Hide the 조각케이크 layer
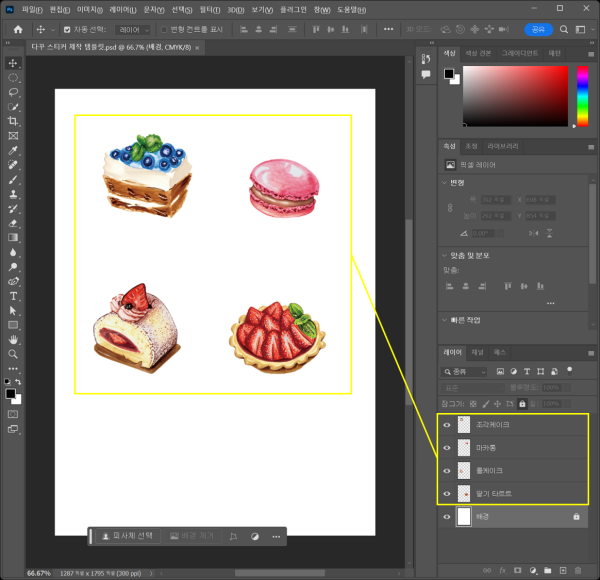Image resolution: width=600 pixels, height=580 pixels. [x=447, y=425]
